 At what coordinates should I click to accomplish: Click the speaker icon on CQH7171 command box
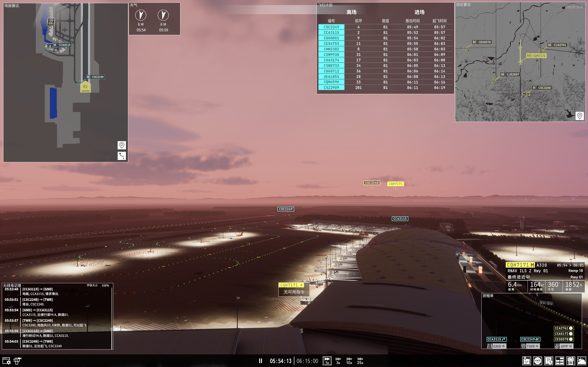301,285
